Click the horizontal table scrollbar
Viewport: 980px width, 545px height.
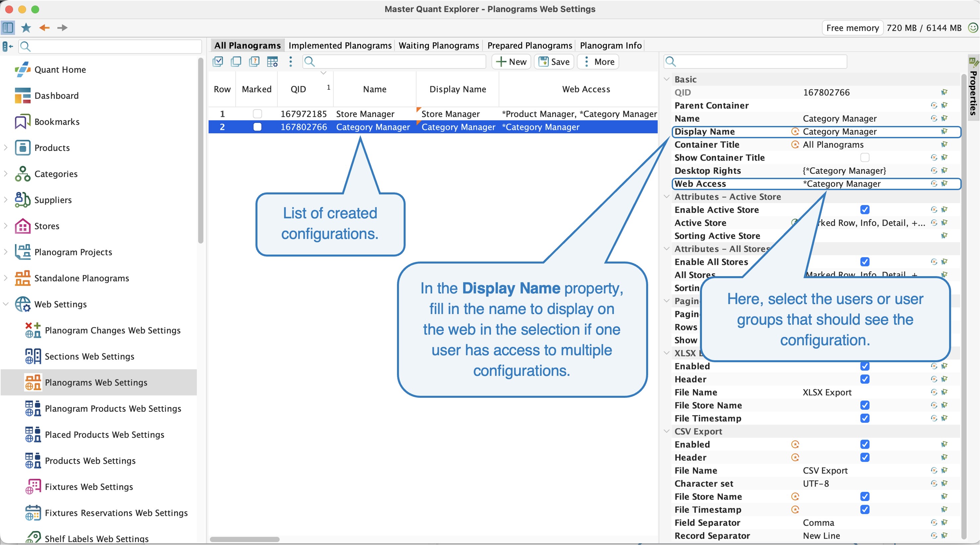[x=245, y=539]
